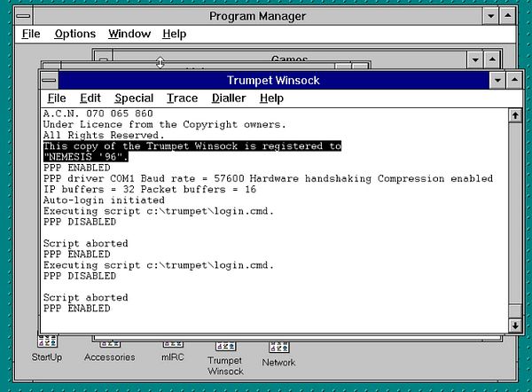
Task: Open Program Manager File menu
Action: [x=31, y=34]
